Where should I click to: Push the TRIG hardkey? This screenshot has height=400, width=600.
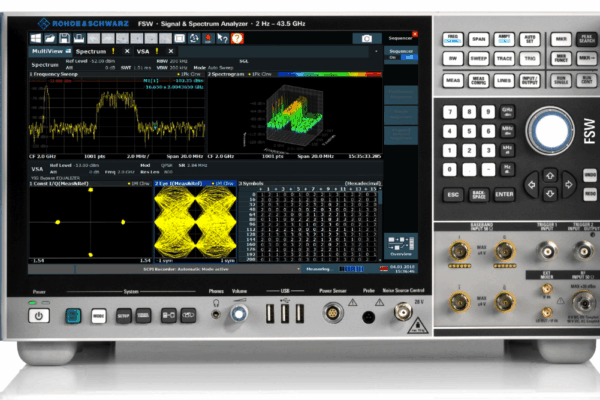click(x=530, y=59)
